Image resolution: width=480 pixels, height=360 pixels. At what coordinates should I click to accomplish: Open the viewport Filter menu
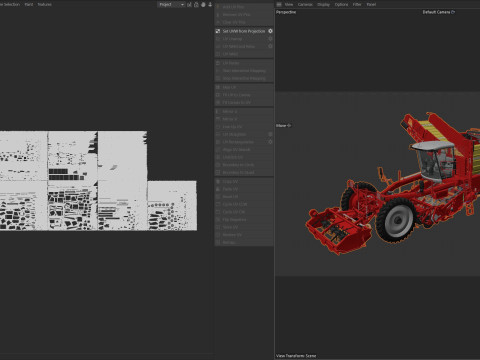pyautogui.click(x=357, y=4)
